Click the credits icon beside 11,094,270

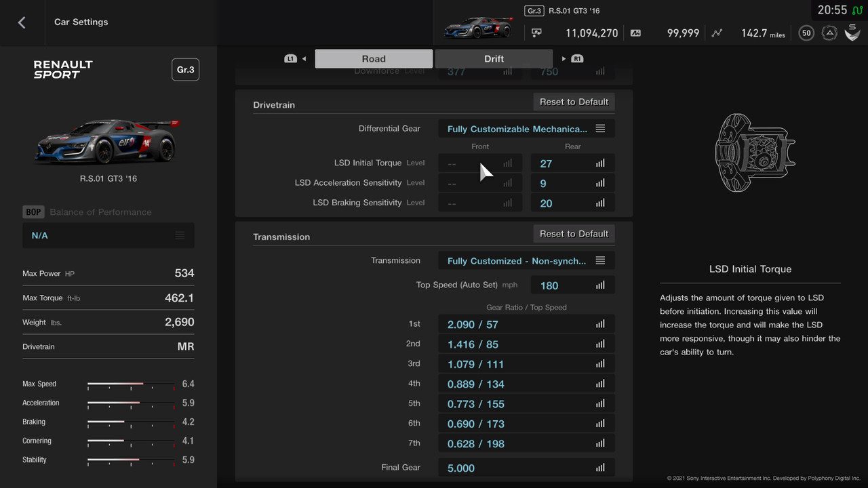[536, 33]
